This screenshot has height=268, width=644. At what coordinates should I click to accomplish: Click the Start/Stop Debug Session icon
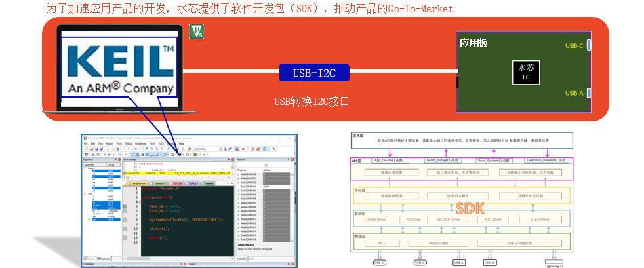coord(237,149)
